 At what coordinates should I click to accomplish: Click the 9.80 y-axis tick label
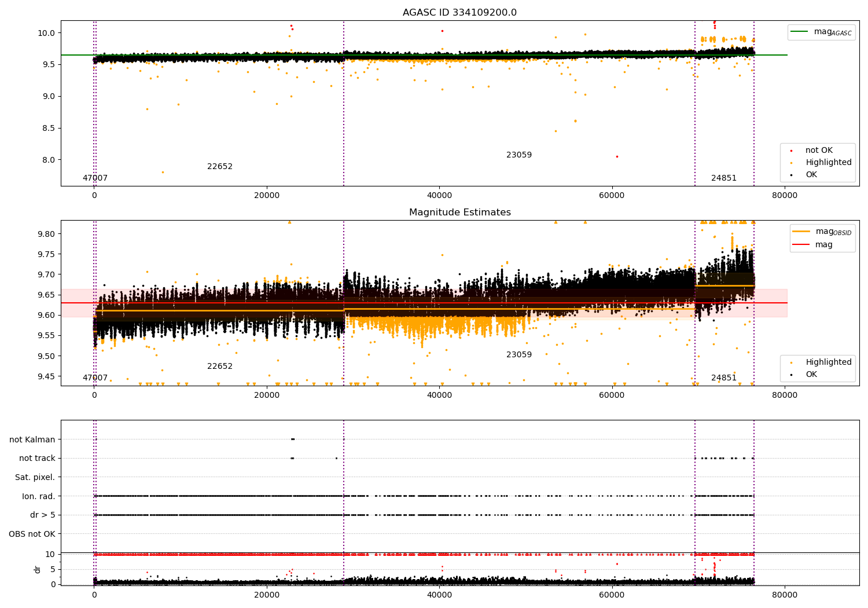click(x=46, y=235)
